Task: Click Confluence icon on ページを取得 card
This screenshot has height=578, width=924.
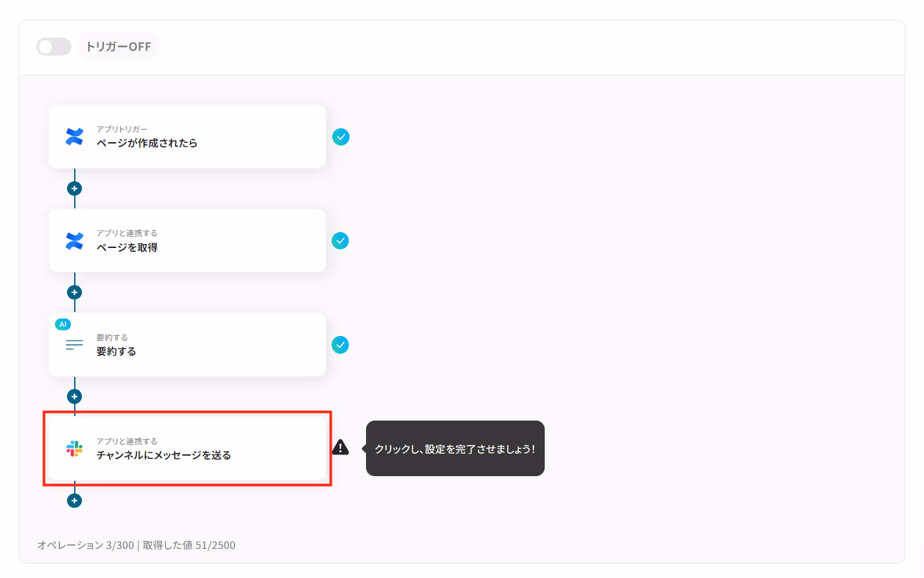Action: point(75,241)
